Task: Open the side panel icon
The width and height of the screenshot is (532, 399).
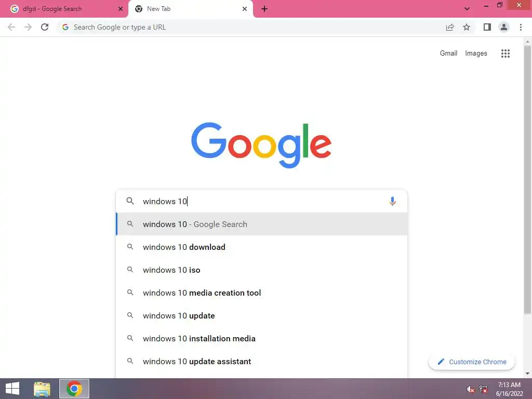Action: click(487, 27)
